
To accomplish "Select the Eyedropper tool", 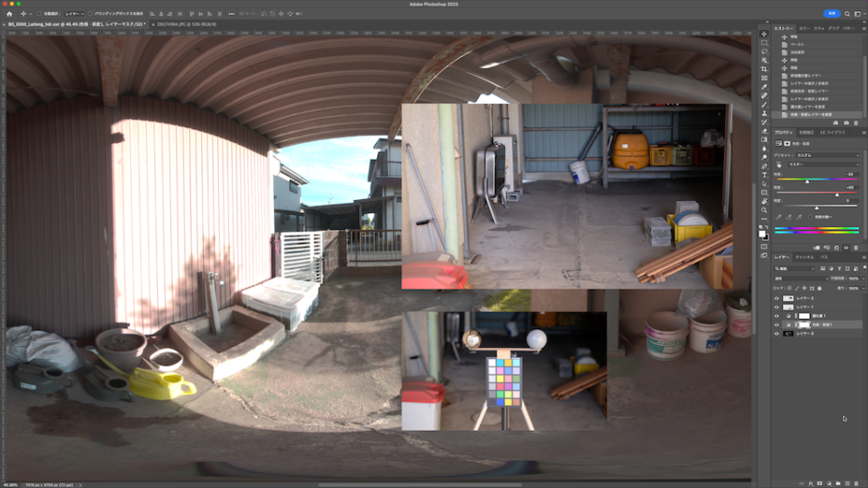I will [x=765, y=87].
